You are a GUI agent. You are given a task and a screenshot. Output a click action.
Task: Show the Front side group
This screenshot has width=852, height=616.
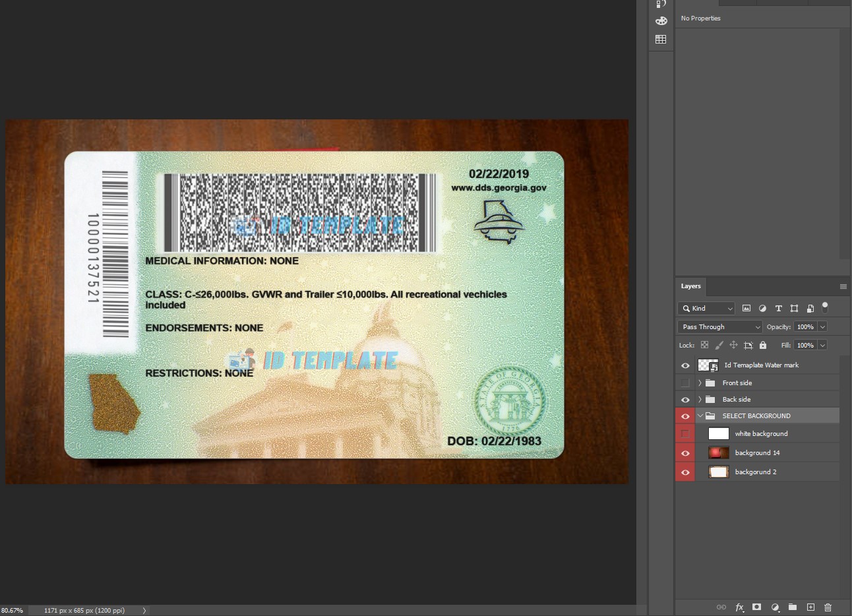685,383
